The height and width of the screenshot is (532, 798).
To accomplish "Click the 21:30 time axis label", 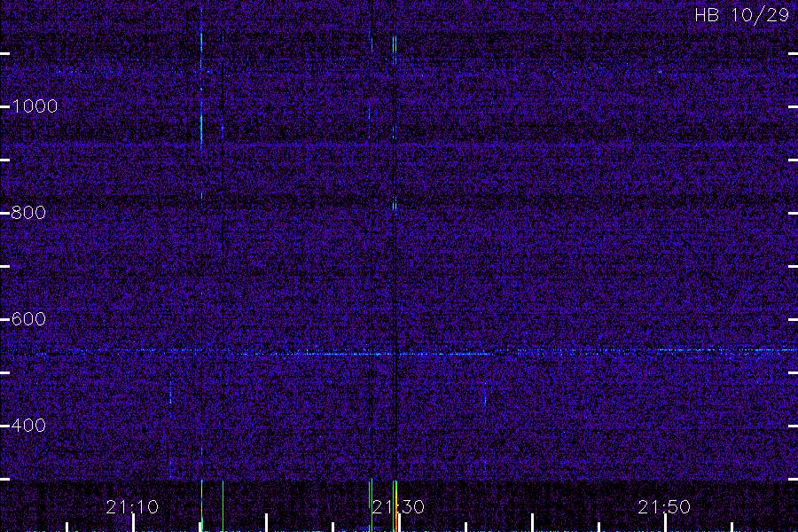I will [x=398, y=507].
